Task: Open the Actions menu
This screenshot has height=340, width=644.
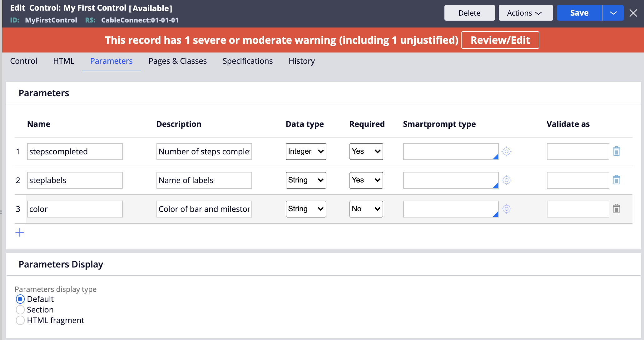Action: [525, 13]
